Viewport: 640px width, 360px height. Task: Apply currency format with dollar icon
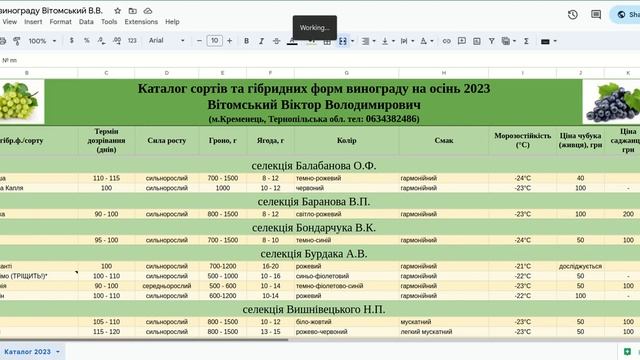(71, 41)
